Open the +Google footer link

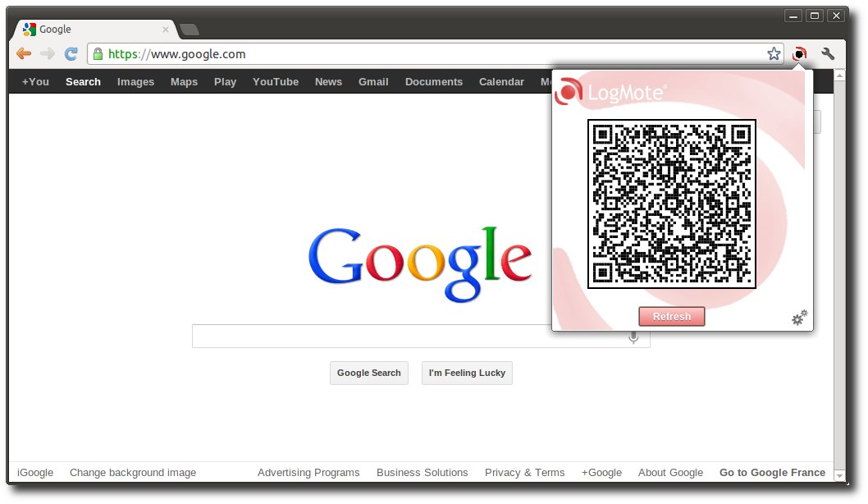[601, 473]
